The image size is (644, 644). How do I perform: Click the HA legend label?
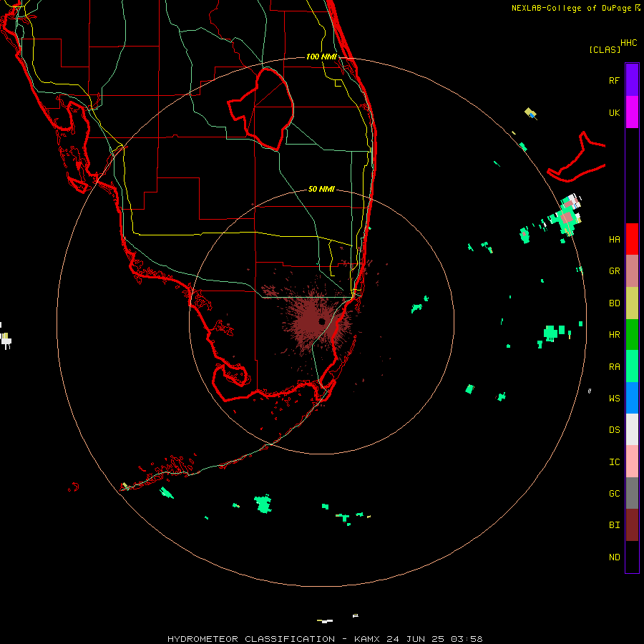coord(614,240)
